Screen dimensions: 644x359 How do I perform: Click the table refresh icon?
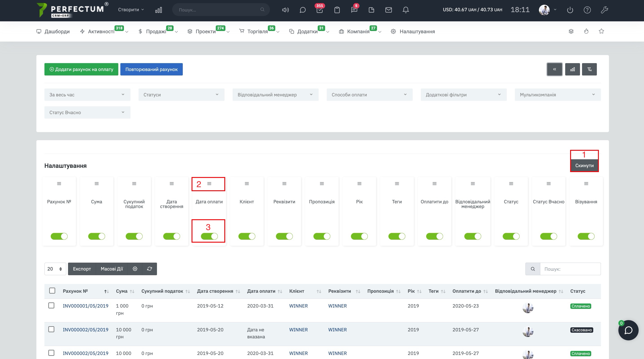point(150,269)
